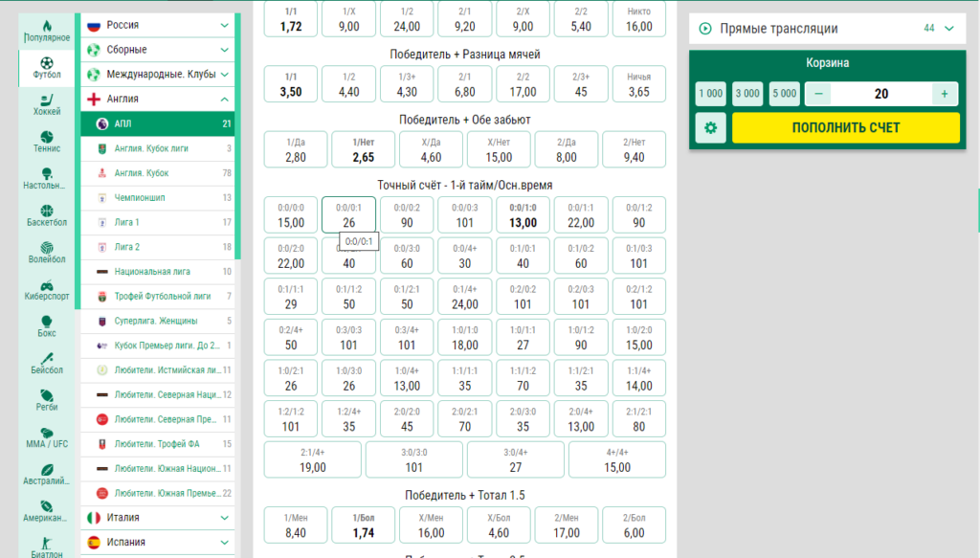This screenshot has height=558, width=980.
Task: Open the Чемпионшип league
Action: [158, 197]
